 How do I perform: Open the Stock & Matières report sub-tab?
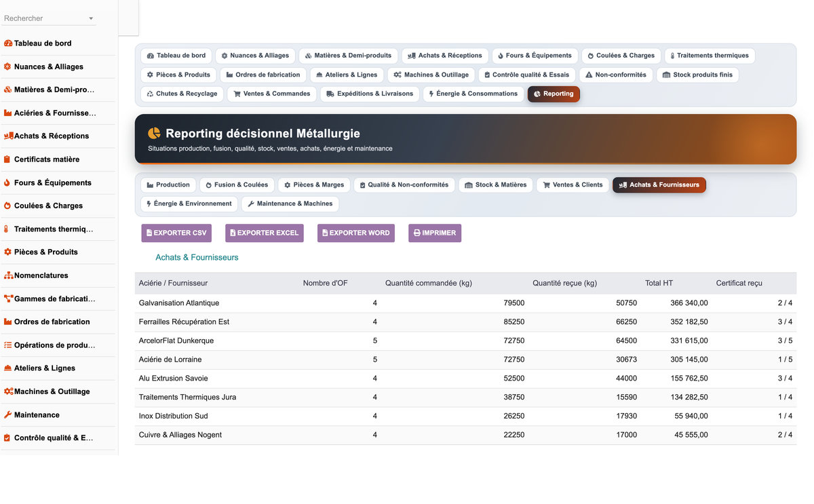[x=495, y=185]
